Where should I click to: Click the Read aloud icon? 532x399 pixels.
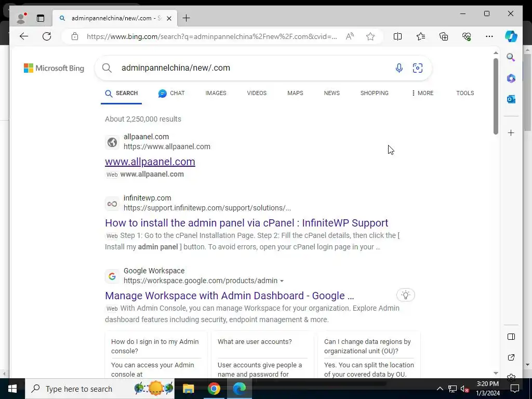350,36
